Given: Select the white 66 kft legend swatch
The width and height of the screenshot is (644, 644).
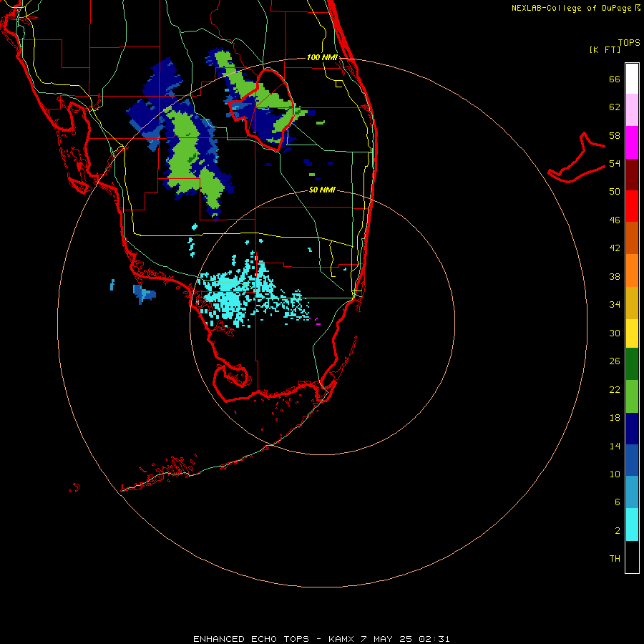Looking at the screenshot, I should (x=632, y=79).
